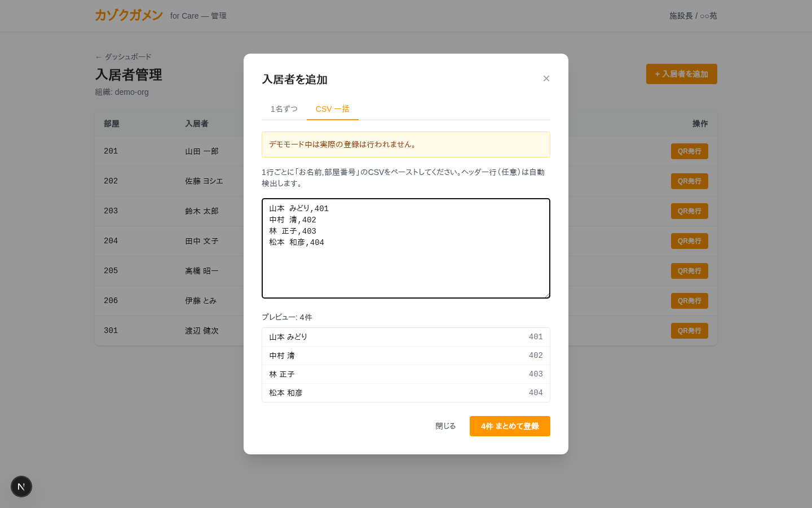Viewport: 812px width, 508px height.
Task: Click room cell 201 in table
Action: click(111, 151)
